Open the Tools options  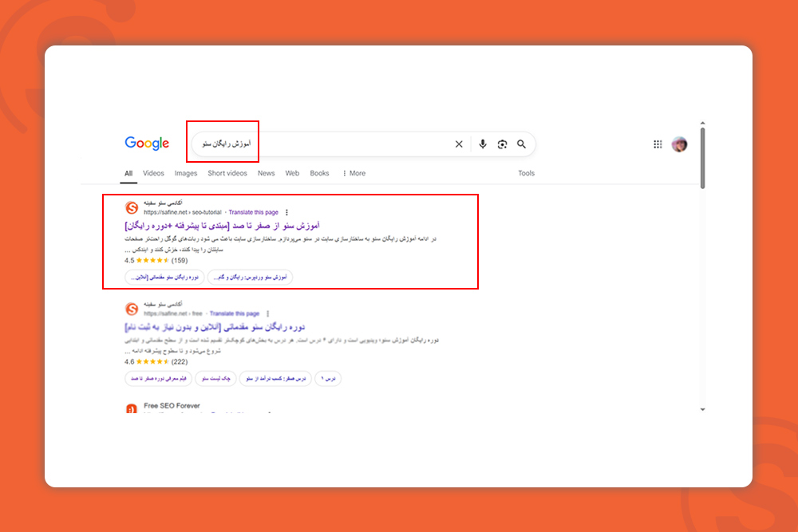[x=526, y=173]
